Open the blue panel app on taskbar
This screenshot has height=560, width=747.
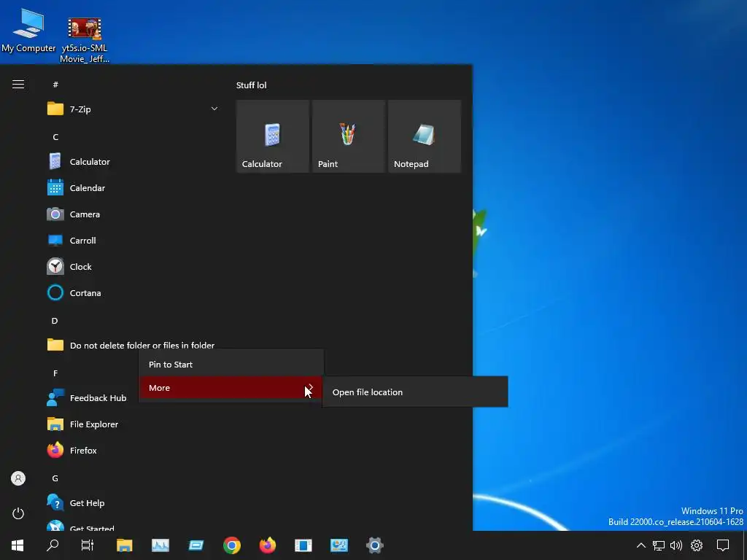[303, 545]
